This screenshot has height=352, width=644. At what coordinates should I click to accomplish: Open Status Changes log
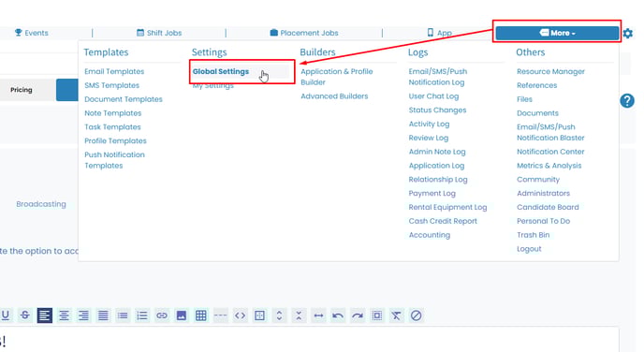(x=437, y=110)
